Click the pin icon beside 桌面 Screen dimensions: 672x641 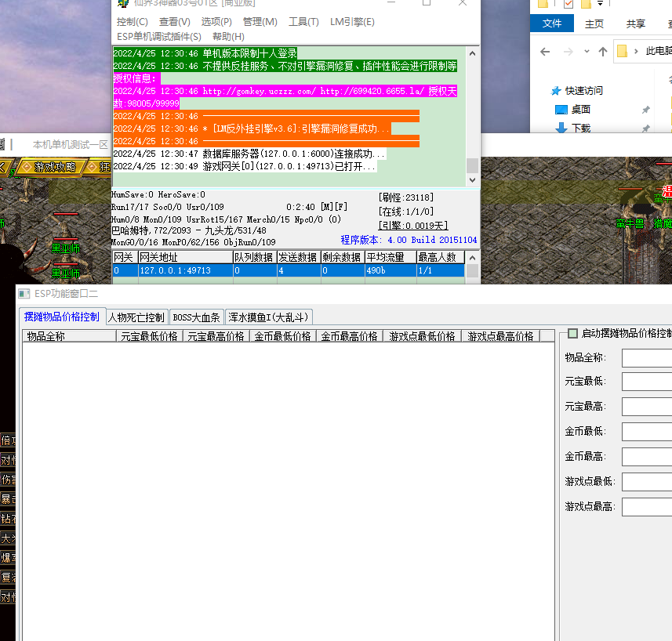pos(646,110)
